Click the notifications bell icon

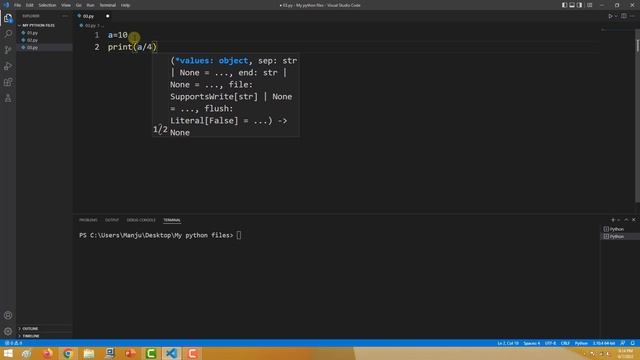(632, 343)
